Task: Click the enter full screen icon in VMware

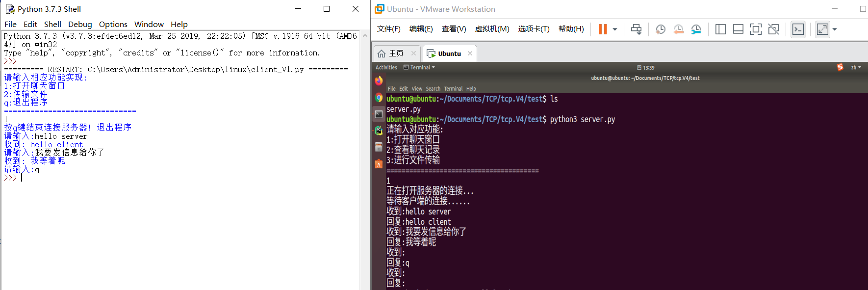Action: click(x=756, y=29)
